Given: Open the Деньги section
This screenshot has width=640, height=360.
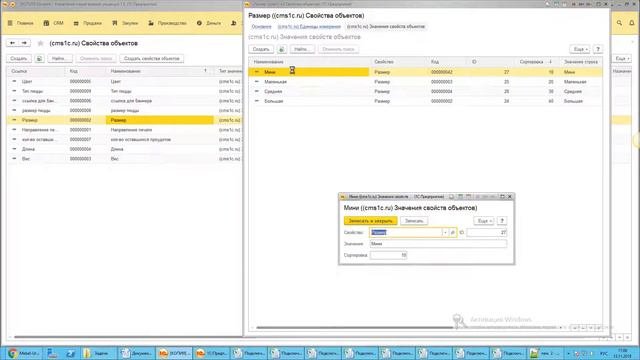Looking at the screenshot, I should click(209, 23).
